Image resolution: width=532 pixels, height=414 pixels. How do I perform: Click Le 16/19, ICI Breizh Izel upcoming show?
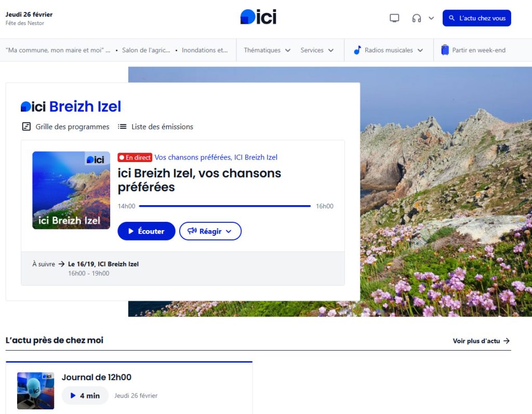pos(103,264)
